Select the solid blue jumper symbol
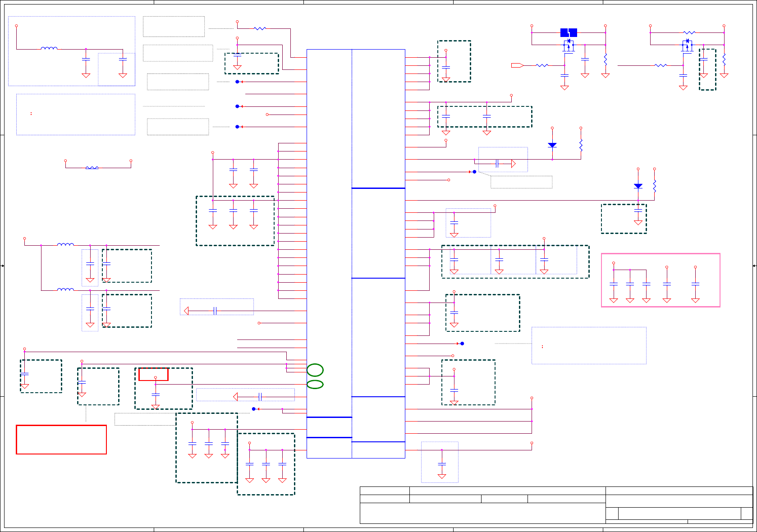Viewport: 757px width, 532px height. [x=569, y=32]
